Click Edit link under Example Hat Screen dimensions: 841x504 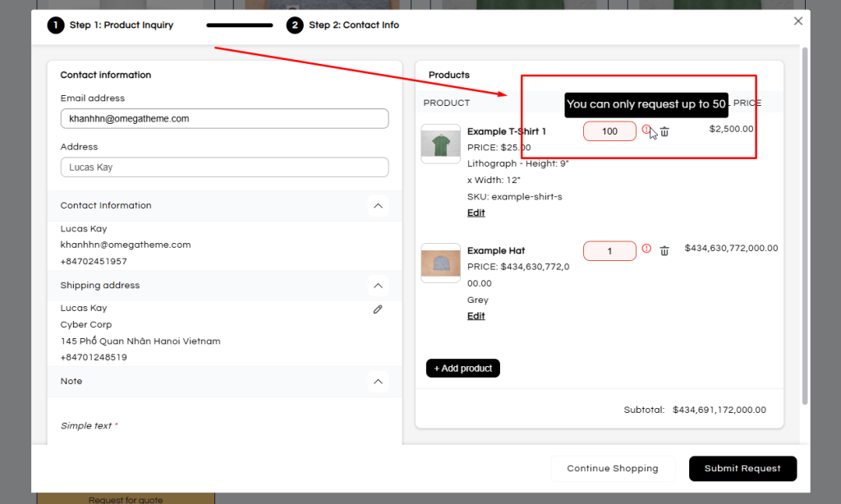pos(476,315)
